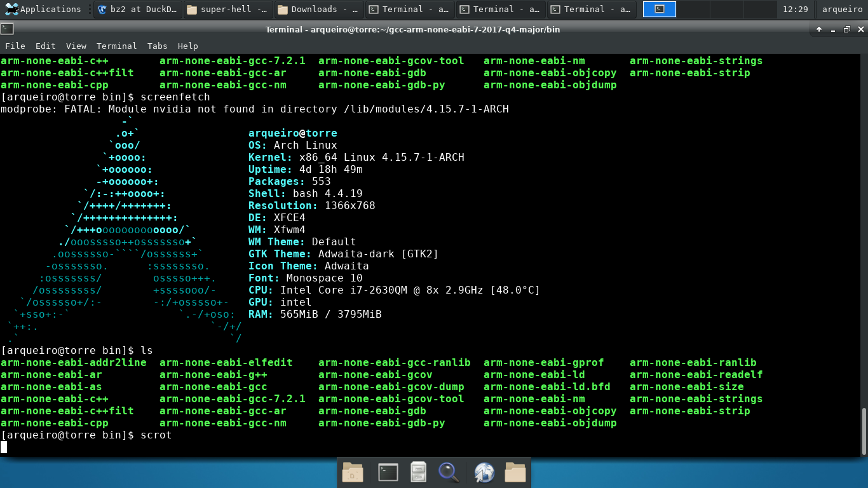
Task: Open the arqueiro user menu
Action: 842,9
